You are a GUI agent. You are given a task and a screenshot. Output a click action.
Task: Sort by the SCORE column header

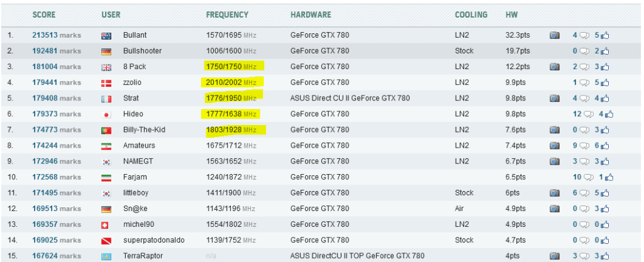click(x=44, y=14)
